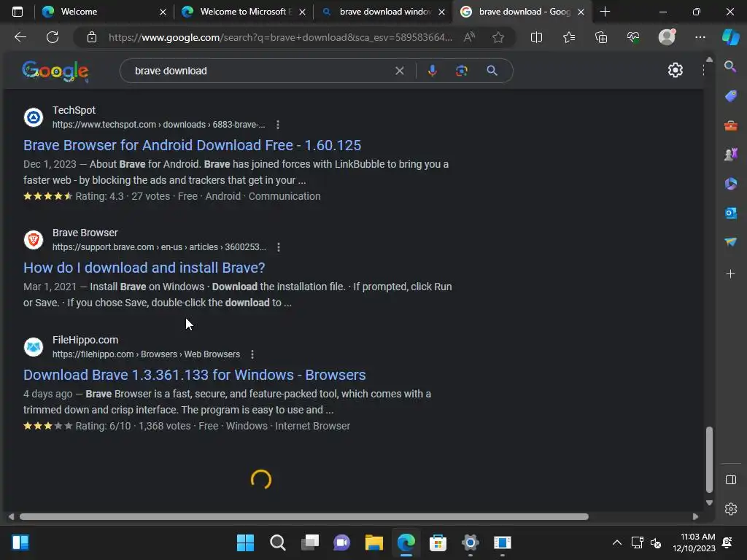Screen dimensions: 747x560
Task: Open Download Brave for Windows FileHippo link
Action: point(194,375)
